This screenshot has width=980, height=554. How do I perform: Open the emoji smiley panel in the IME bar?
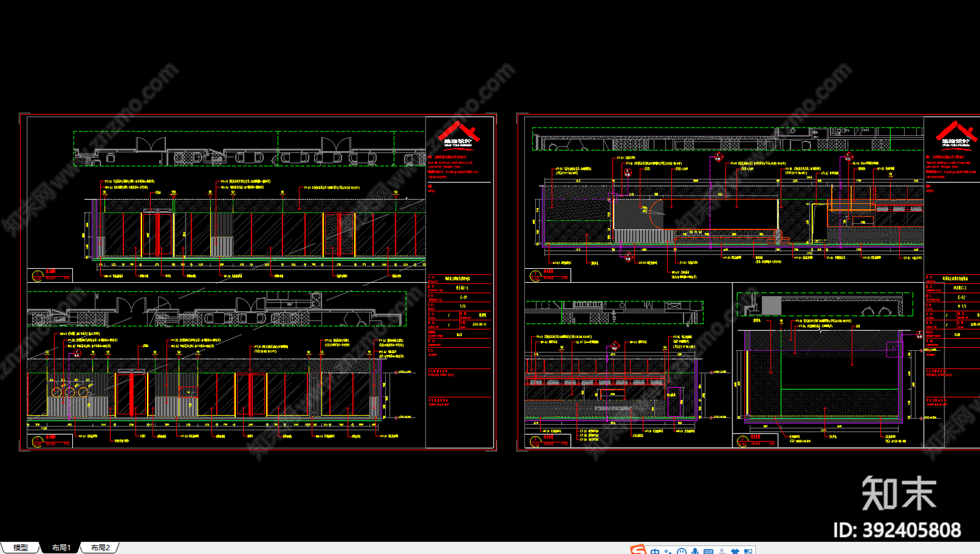(x=681, y=551)
